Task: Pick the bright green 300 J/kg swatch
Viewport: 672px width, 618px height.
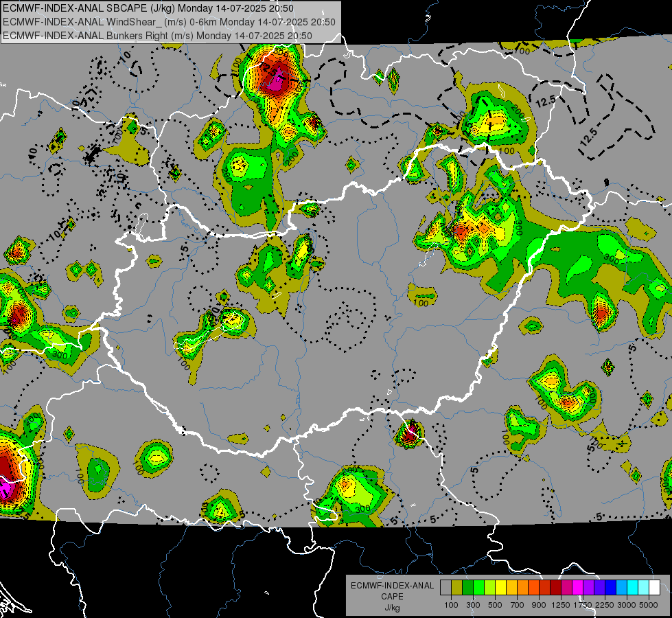Action: pos(478,587)
